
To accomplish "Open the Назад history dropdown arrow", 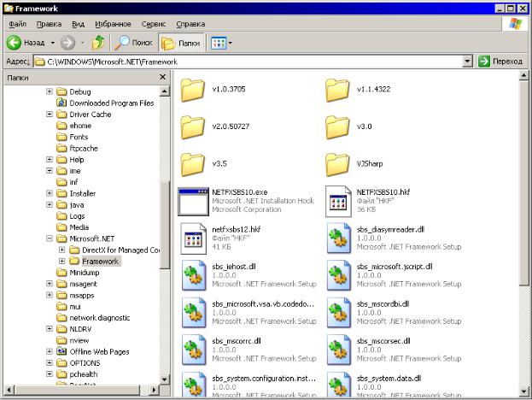I will pos(53,43).
